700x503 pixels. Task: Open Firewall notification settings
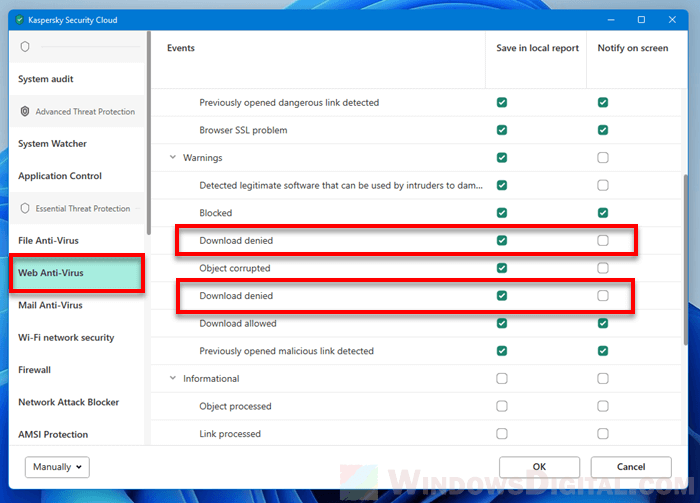click(x=77, y=370)
